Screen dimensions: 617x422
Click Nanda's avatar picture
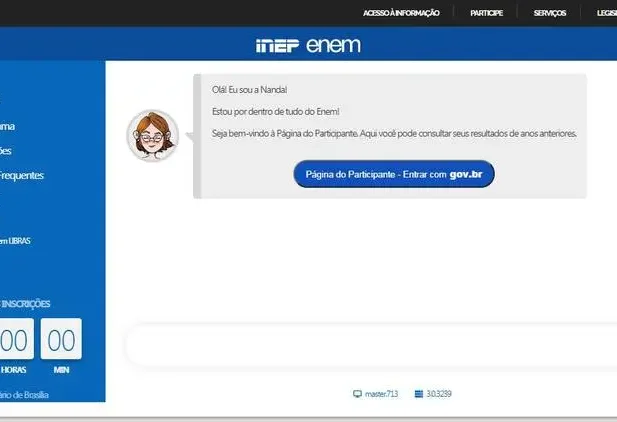[x=153, y=135]
